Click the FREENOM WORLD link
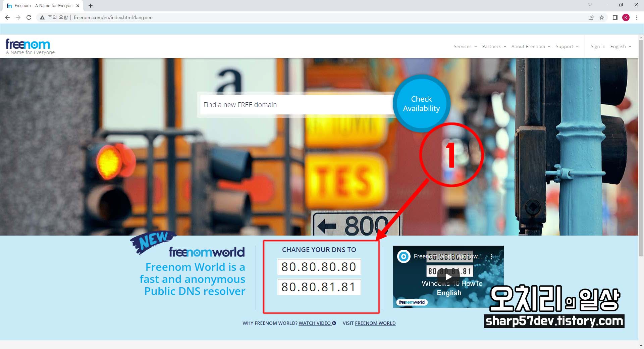This screenshot has width=644, height=349. point(375,323)
